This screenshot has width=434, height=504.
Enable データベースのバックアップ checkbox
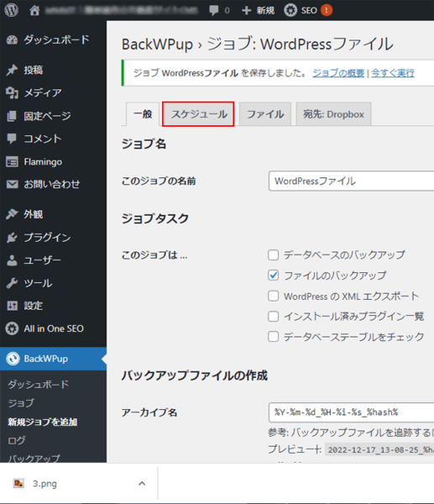pyautogui.click(x=274, y=255)
